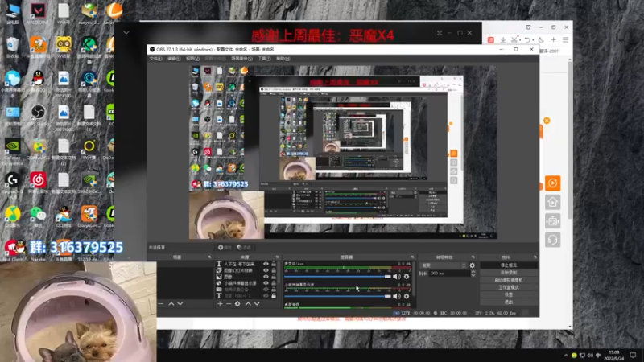The height and width of the screenshot is (362, 644).
Task: Click the 工作室模式 studio mode button
Action: click(x=509, y=287)
